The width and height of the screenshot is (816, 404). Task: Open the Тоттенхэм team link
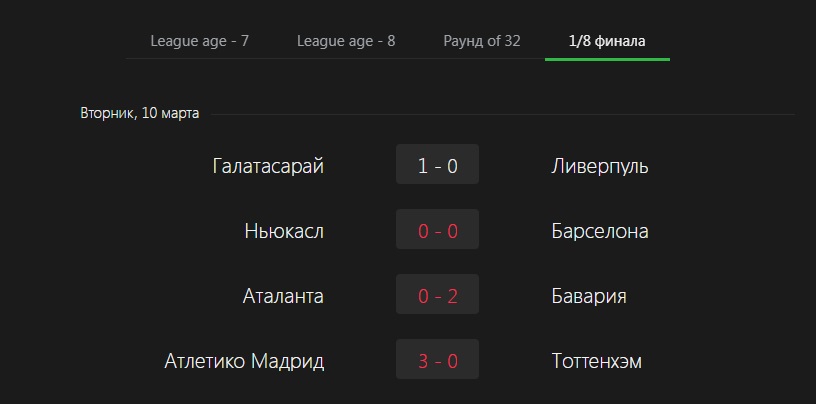click(x=596, y=361)
